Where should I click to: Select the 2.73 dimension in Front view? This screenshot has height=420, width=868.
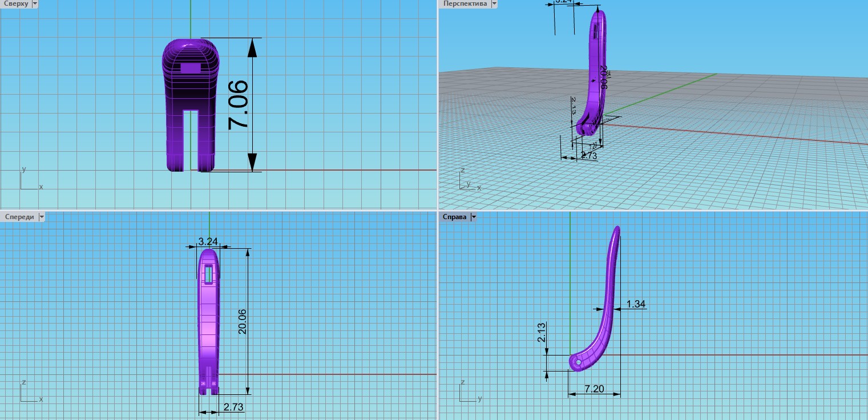[234, 407]
